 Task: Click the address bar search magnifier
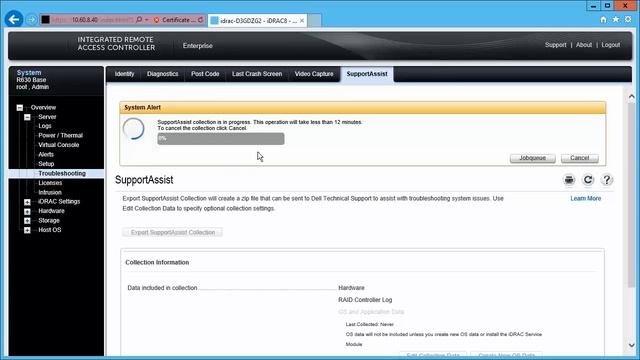pyautogui.click(x=139, y=20)
